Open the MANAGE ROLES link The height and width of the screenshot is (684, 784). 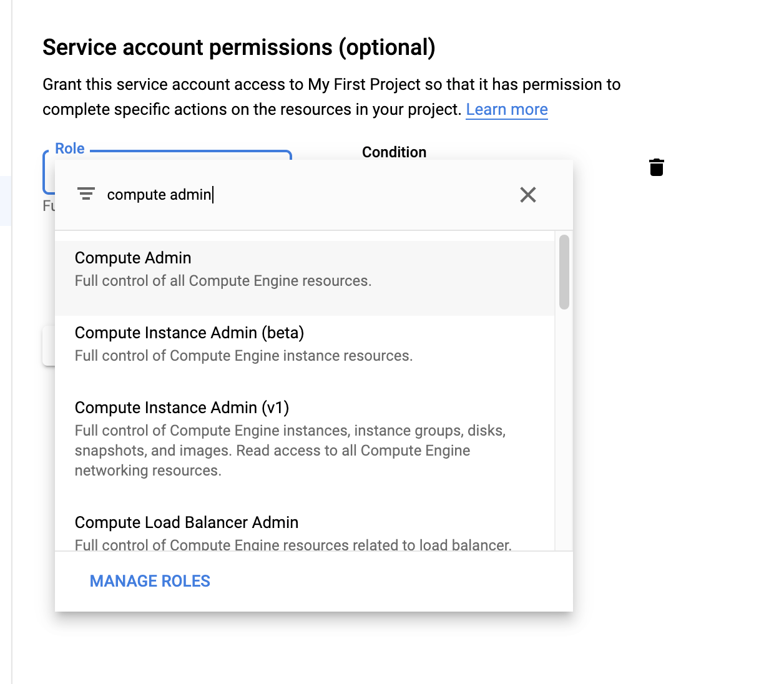click(x=150, y=581)
